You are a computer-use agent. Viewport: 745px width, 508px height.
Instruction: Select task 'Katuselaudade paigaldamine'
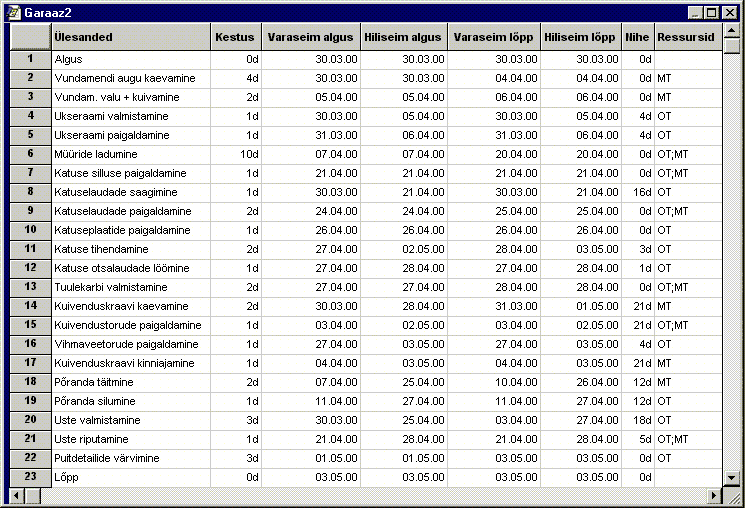131,211
